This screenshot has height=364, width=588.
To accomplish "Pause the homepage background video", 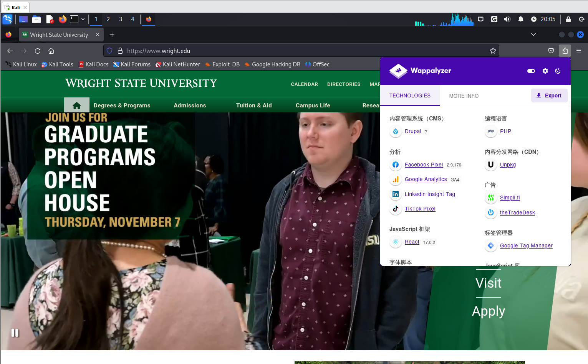I will pos(15,333).
